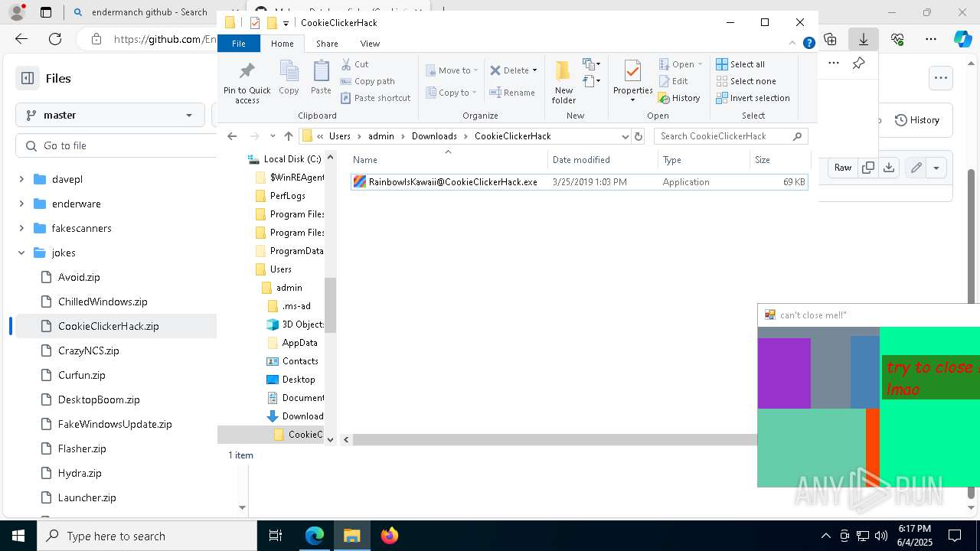This screenshot has height=551, width=980.
Task: Click Edge icon in taskbar
Action: coord(315,536)
